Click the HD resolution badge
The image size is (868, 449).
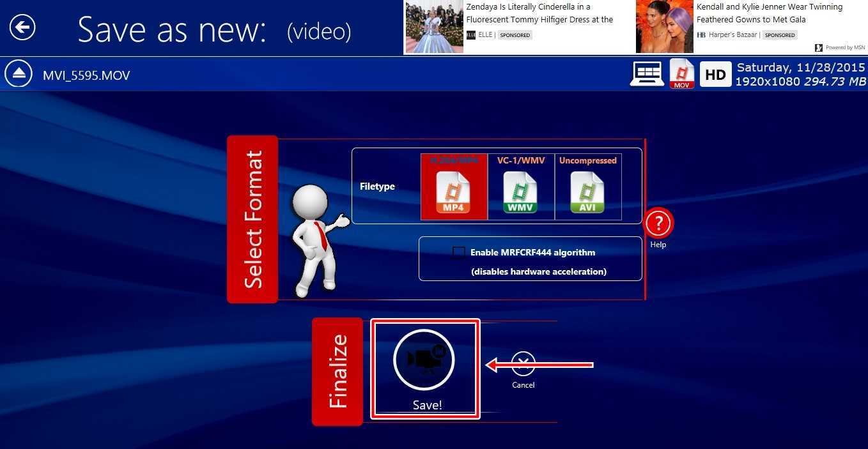point(715,74)
